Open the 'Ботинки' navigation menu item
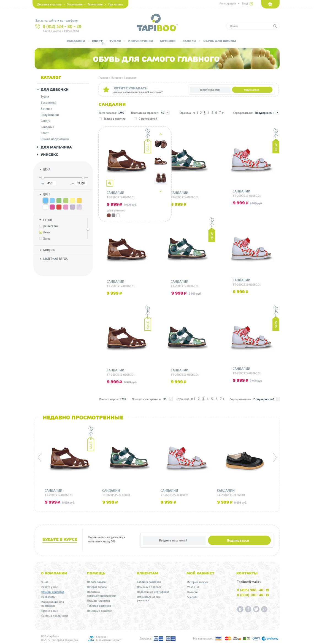314x644 pixels. (167, 41)
